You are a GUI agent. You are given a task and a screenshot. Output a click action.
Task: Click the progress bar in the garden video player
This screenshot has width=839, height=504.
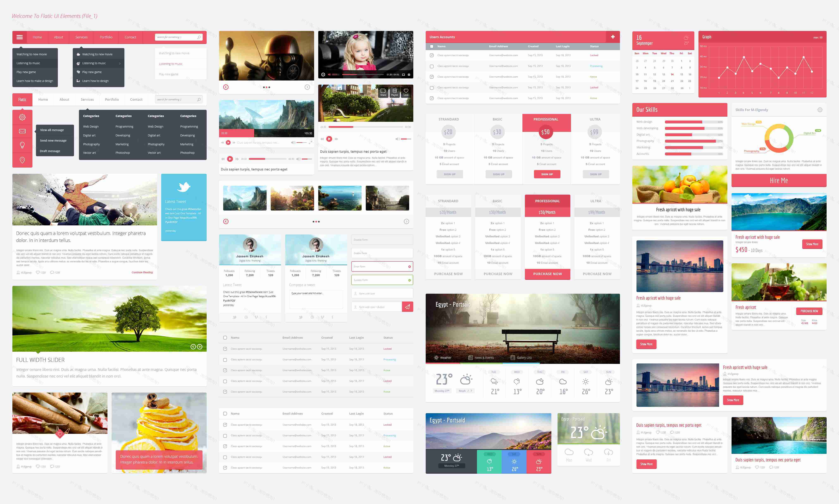[x=365, y=127]
